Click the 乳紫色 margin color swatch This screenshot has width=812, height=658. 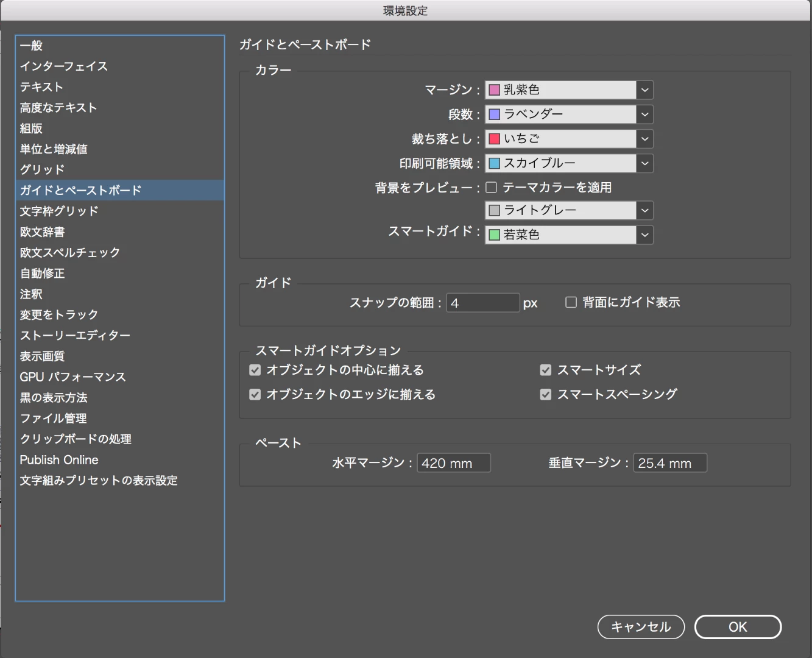pos(495,90)
